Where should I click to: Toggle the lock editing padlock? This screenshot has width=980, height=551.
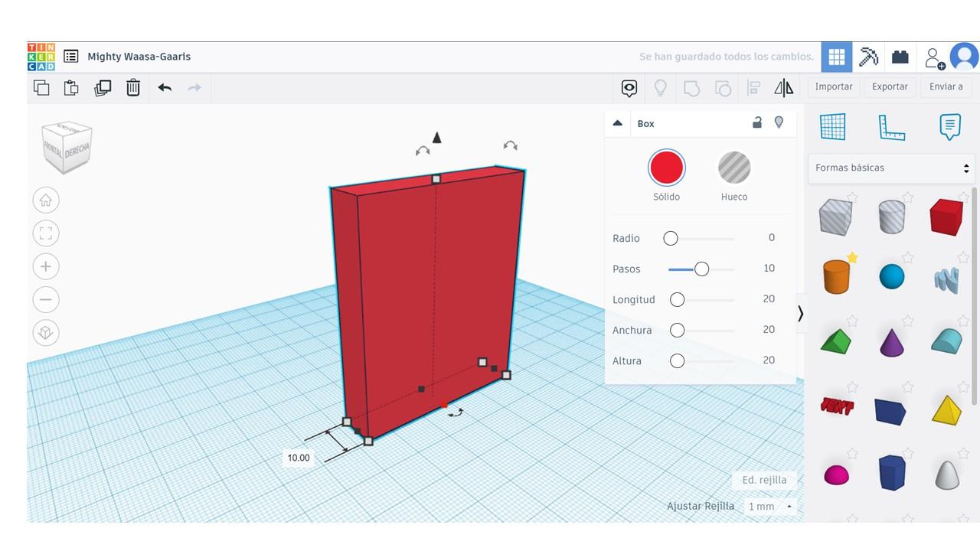tap(757, 122)
